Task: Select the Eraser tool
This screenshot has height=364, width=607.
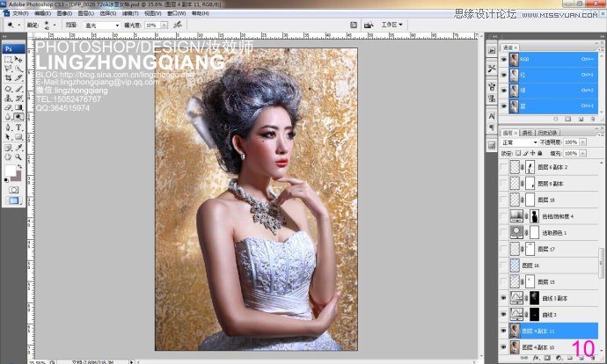Action: (8, 107)
